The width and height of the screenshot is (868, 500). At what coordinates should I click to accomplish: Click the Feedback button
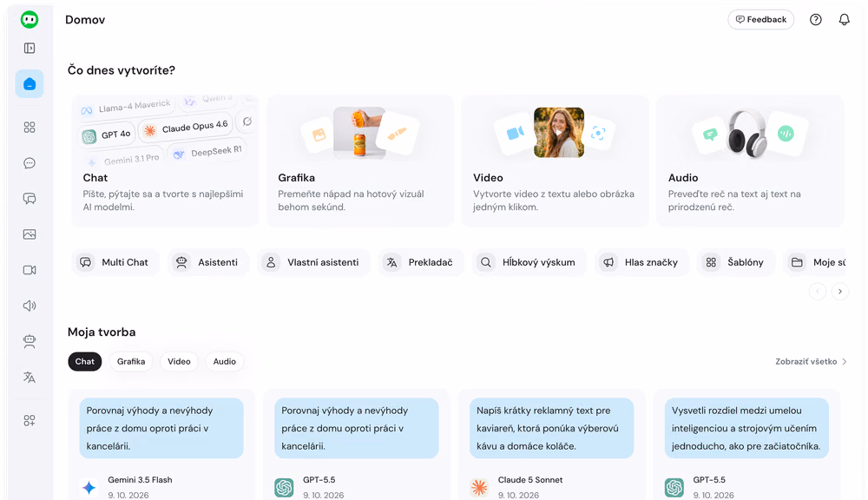tap(760, 19)
